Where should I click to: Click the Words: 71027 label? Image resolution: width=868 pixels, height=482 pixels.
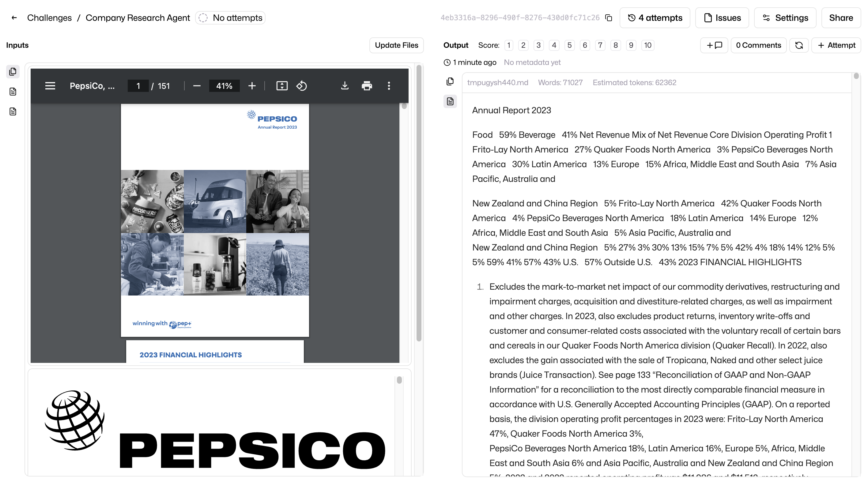(560, 82)
